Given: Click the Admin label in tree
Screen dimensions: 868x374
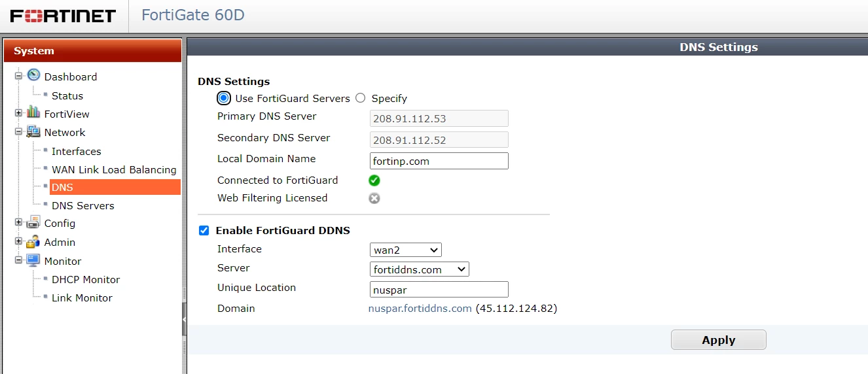Looking at the screenshot, I should 60,242.
